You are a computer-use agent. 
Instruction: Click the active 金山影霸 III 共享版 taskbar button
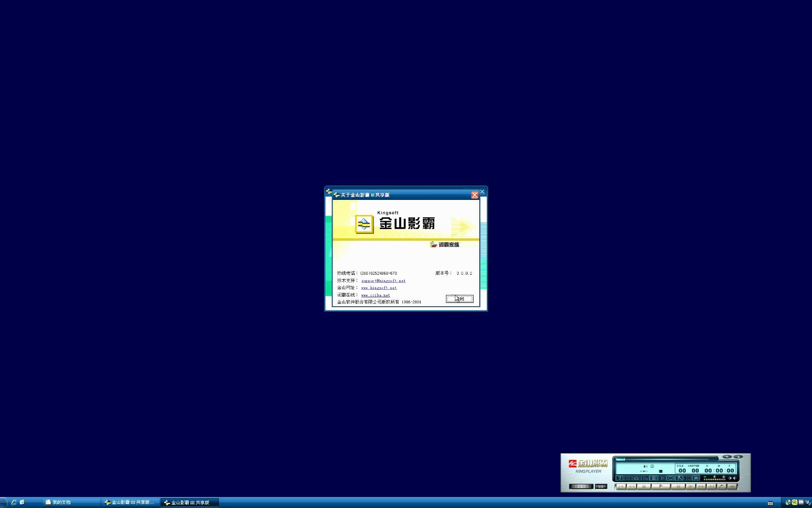[x=190, y=502]
